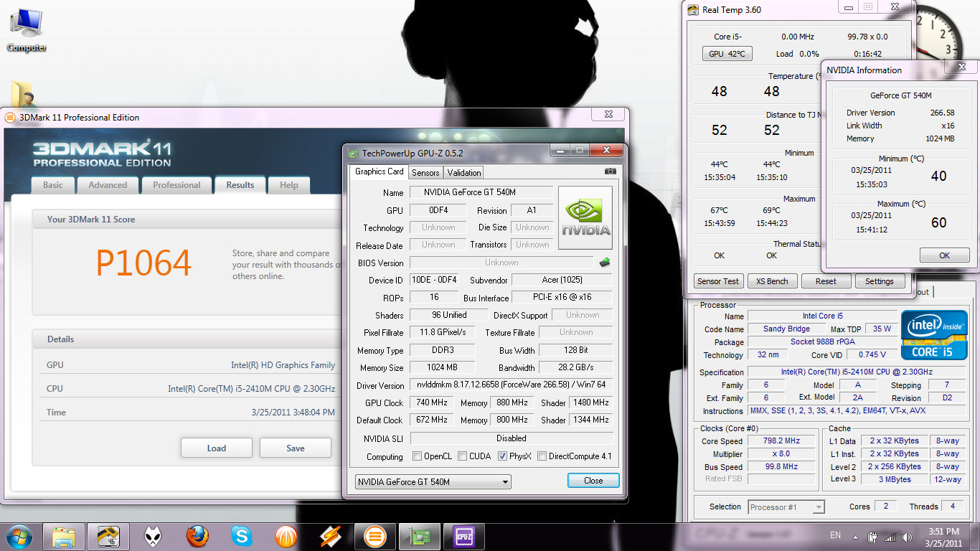
Task: Click the NVIDIA logo in GPU-Z
Action: (585, 218)
